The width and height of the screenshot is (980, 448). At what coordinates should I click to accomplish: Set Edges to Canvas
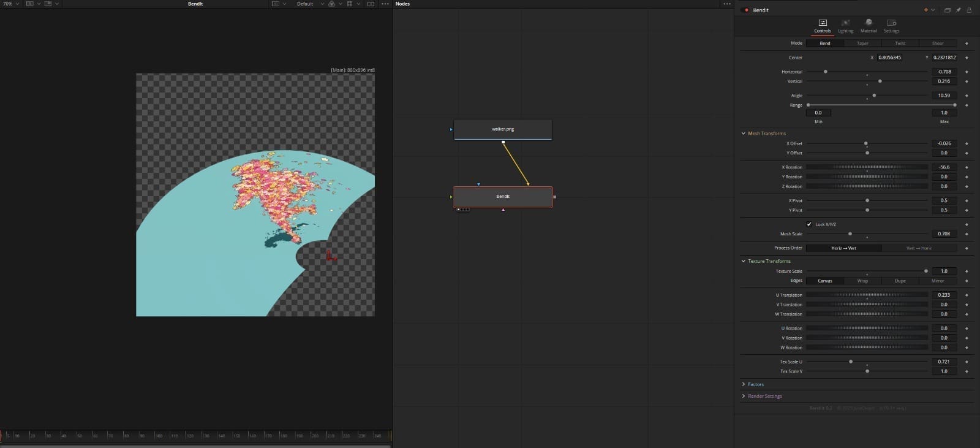click(x=825, y=281)
